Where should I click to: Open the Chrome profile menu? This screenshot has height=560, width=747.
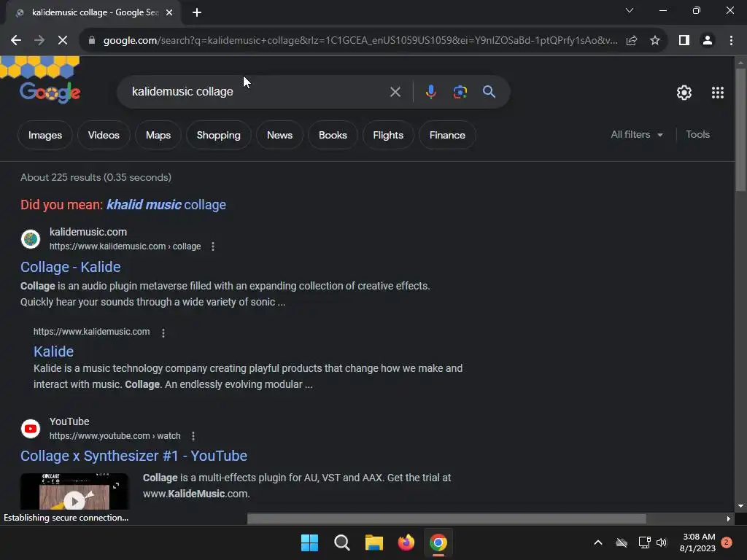[x=708, y=41]
